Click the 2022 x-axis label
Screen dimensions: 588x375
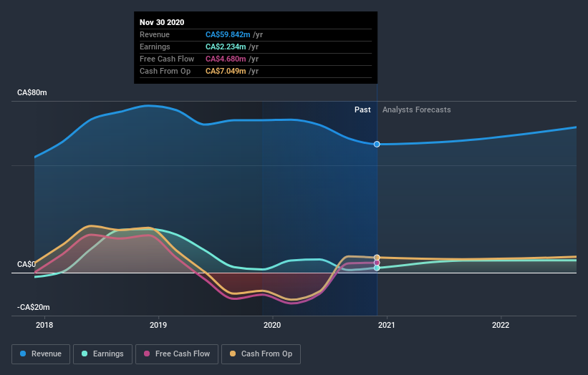click(x=501, y=325)
